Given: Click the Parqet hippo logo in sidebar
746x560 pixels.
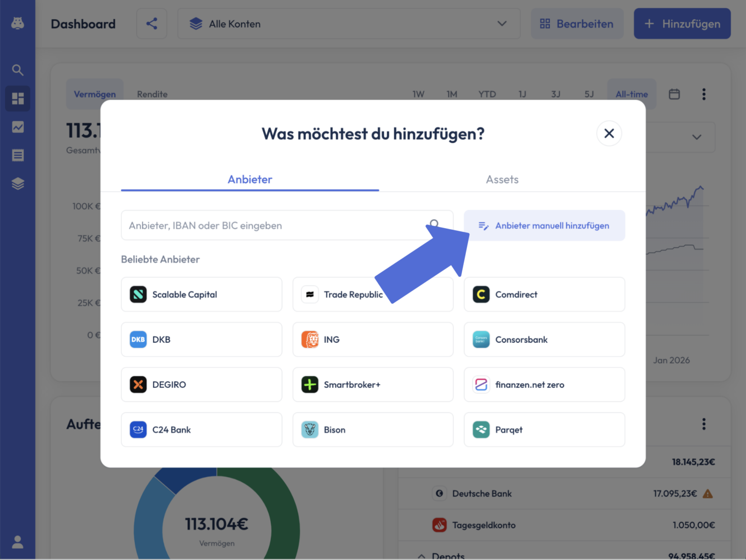Looking at the screenshot, I should tap(18, 23).
